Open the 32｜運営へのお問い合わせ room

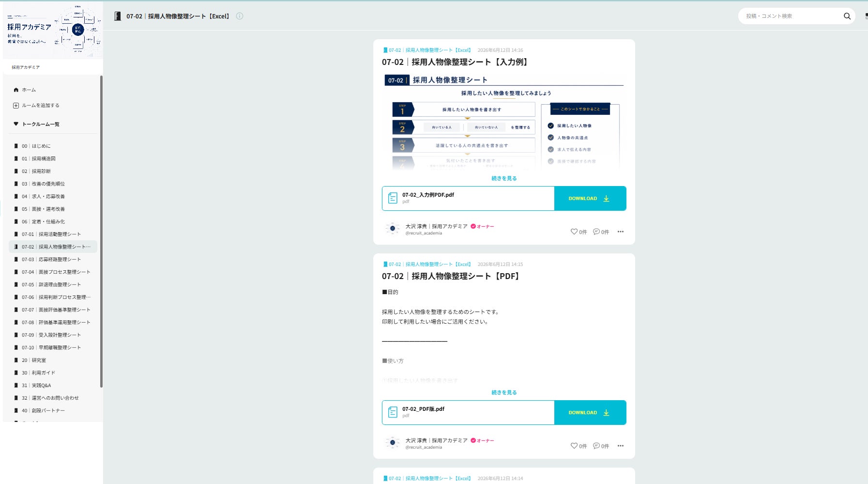[x=53, y=398]
